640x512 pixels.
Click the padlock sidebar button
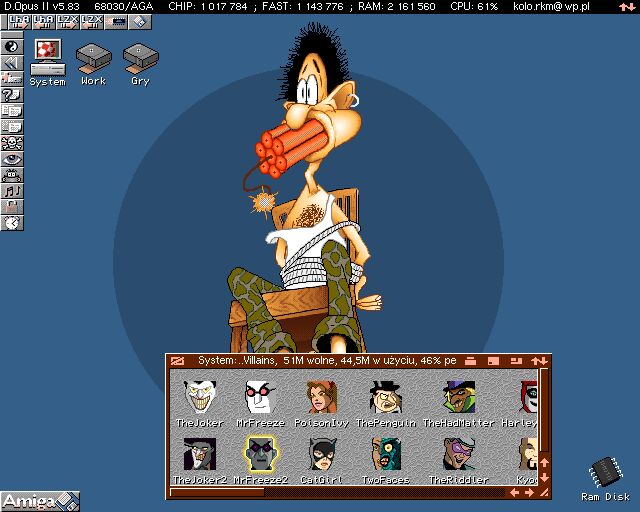(12, 207)
